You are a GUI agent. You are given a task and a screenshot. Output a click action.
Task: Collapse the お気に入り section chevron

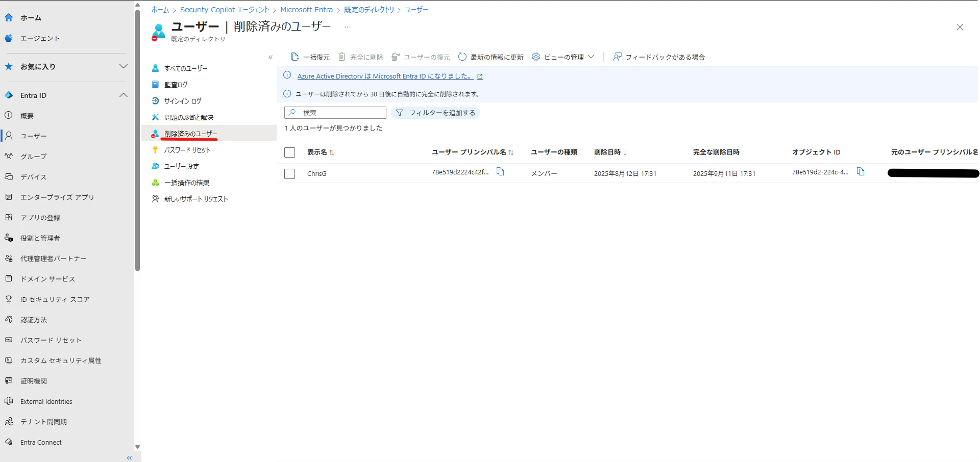coord(123,66)
